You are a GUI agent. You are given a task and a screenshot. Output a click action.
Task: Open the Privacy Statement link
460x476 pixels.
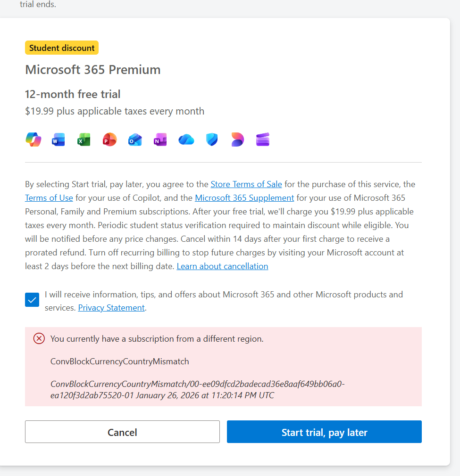coord(111,308)
